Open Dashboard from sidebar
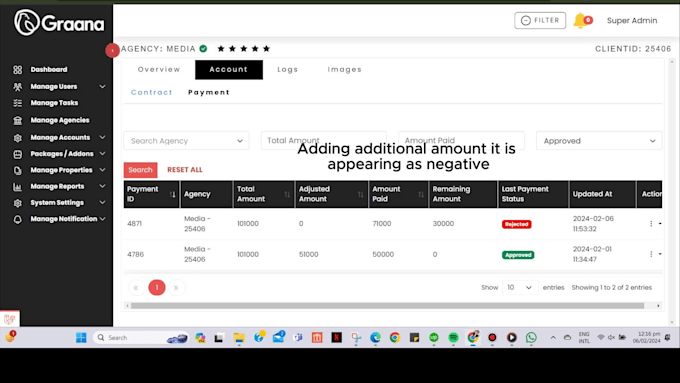680x383 pixels. pos(49,69)
